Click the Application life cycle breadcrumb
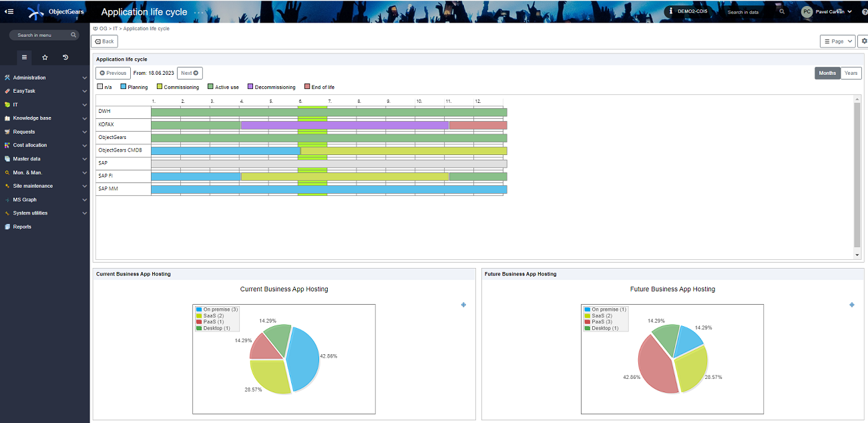The height and width of the screenshot is (423, 868). click(146, 29)
